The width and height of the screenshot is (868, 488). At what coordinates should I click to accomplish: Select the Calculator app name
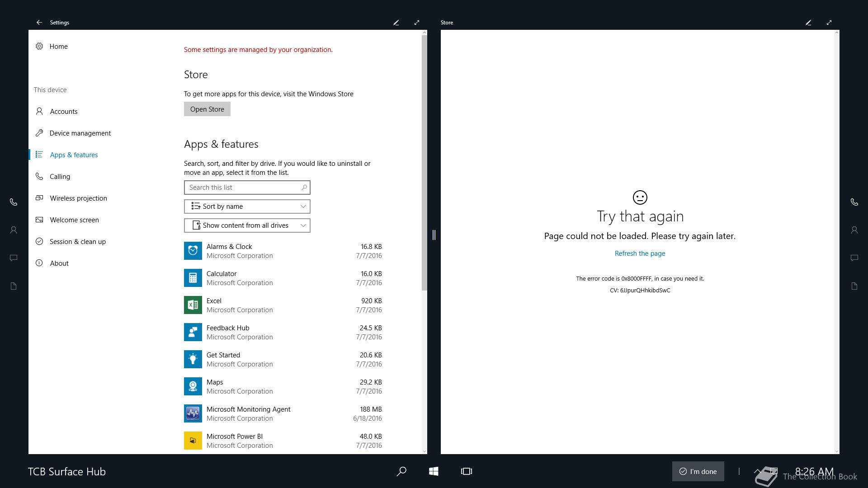pos(222,274)
